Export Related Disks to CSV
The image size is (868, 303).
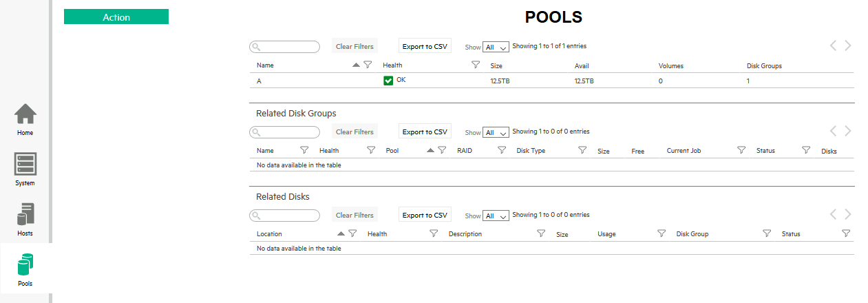(x=425, y=215)
